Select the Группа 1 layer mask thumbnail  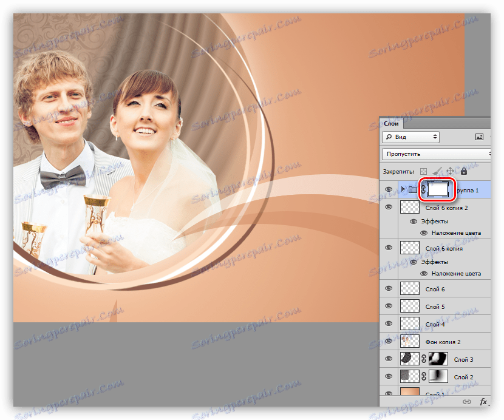pos(438,189)
